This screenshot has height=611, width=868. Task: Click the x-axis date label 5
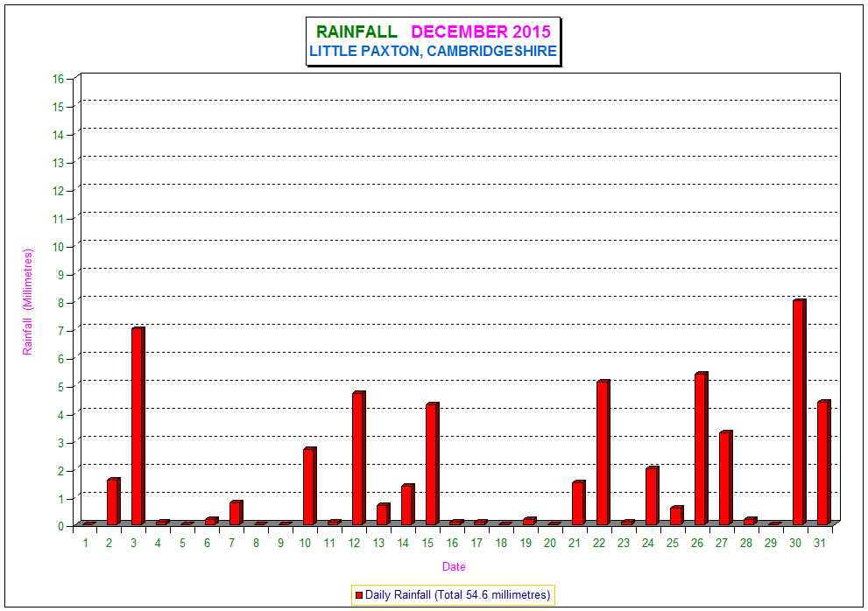point(182,543)
